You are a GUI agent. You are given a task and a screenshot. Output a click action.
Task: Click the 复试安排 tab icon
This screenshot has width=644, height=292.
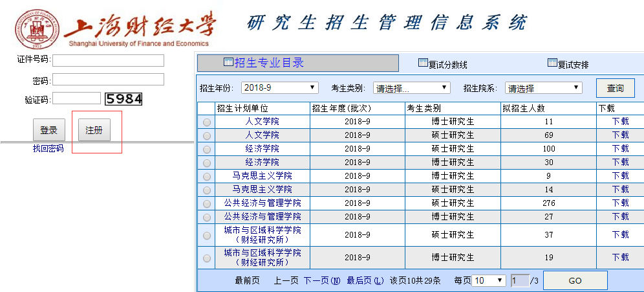pos(552,63)
